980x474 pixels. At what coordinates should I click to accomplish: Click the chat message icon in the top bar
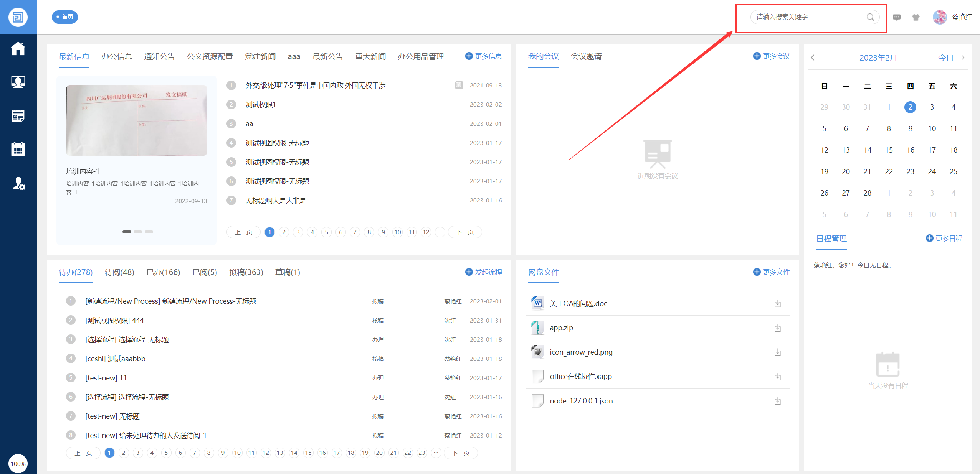pyautogui.click(x=897, y=17)
